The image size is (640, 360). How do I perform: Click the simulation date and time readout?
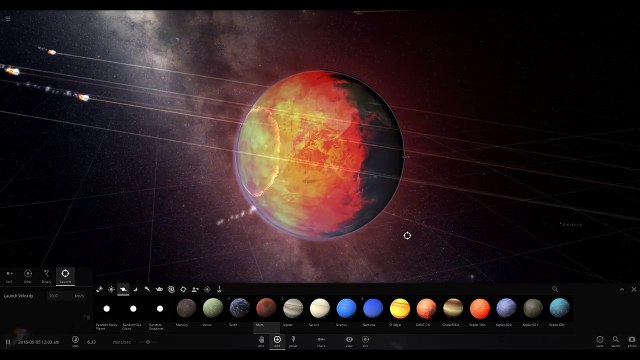click(39, 342)
